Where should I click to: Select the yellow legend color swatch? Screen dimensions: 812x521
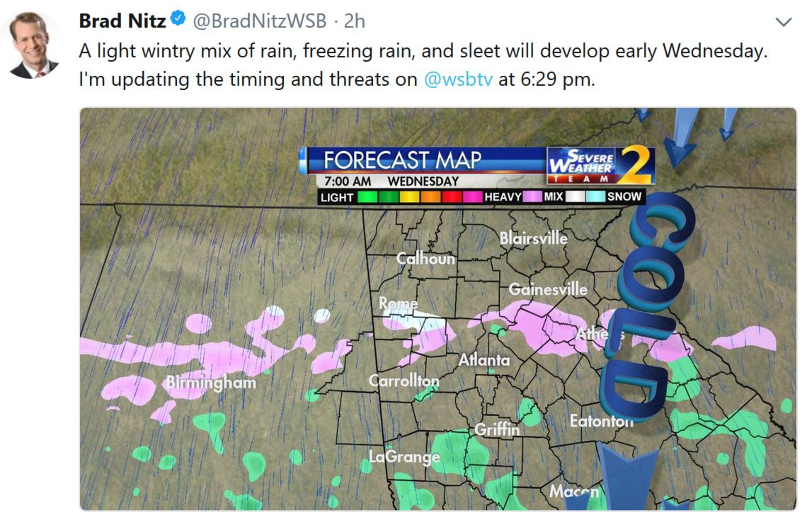409,197
